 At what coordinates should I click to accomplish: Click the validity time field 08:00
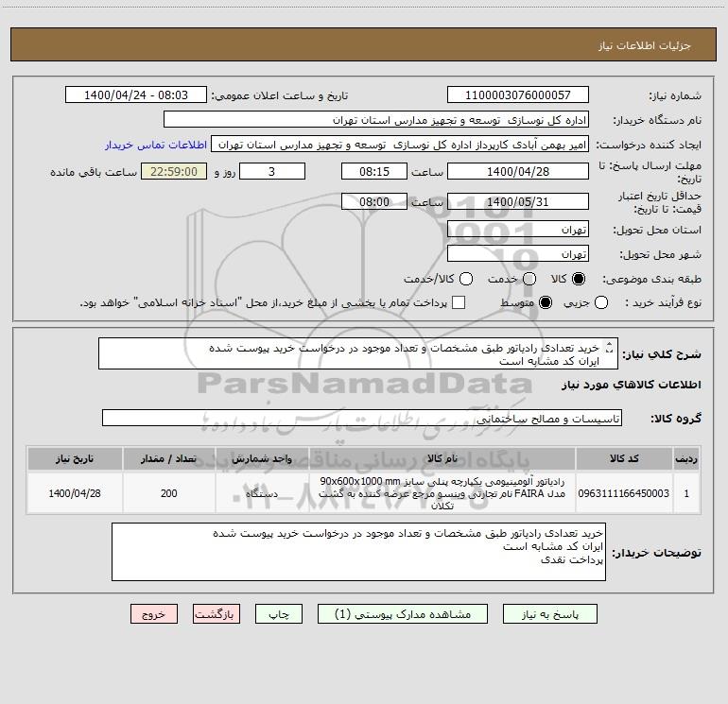coord(374,202)
